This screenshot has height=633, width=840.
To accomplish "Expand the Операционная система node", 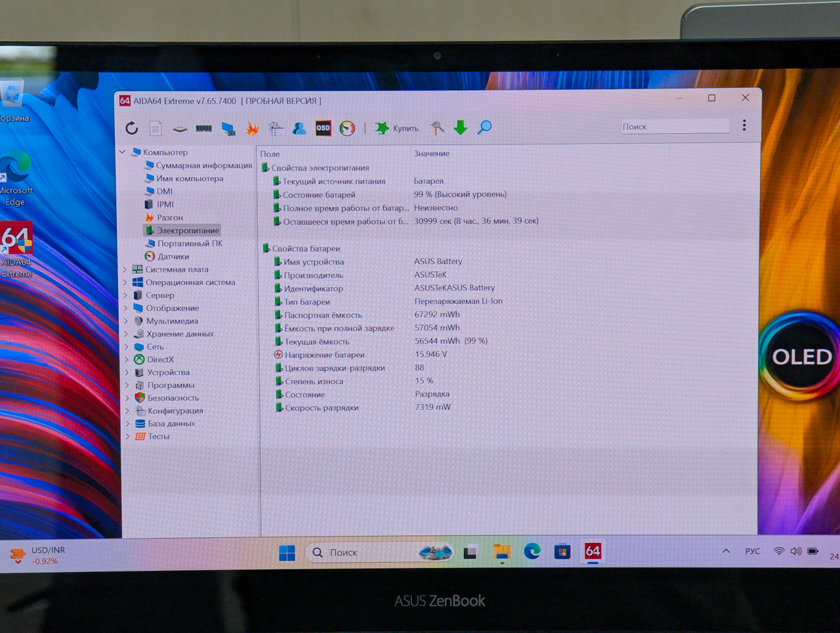I will coord(125,282).
